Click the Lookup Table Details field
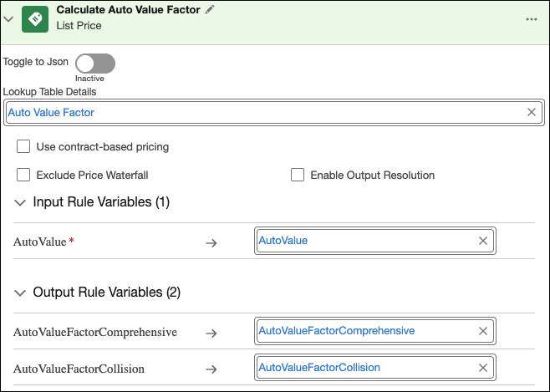The image size is (550, 392). coord(274,113)
